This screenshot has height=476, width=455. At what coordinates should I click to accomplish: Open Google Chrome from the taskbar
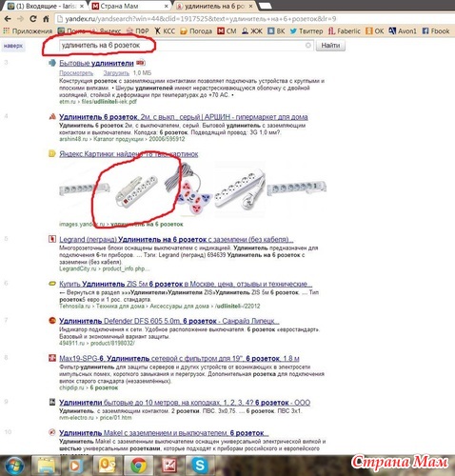[x=138, y=466]
